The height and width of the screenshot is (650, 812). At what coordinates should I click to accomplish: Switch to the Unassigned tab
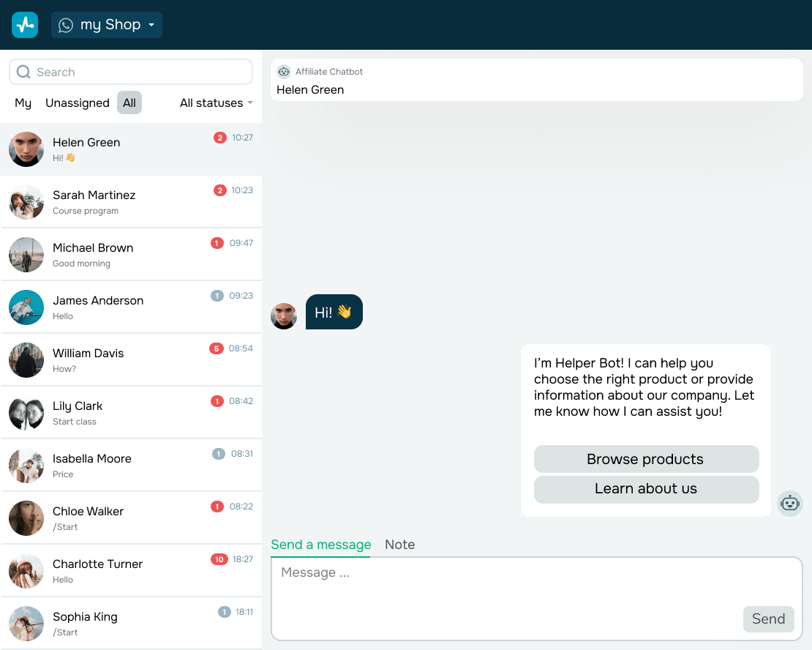(78, 102)
